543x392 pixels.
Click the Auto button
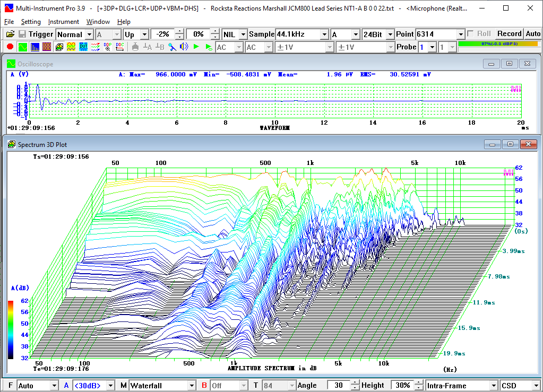pos(533,33)
